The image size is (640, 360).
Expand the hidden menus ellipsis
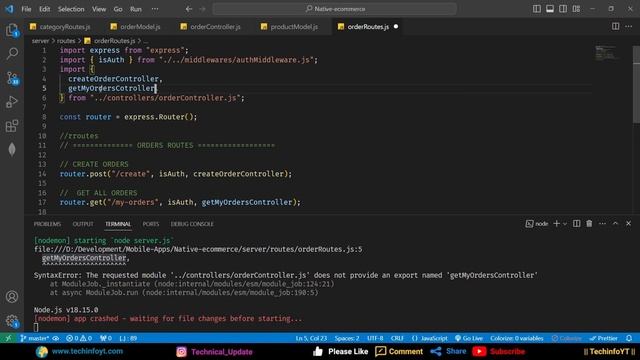[x=155, y=9]
